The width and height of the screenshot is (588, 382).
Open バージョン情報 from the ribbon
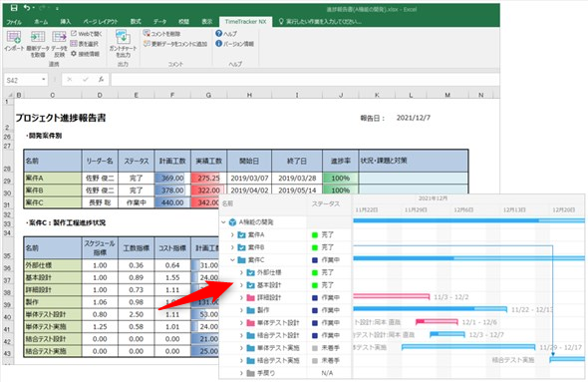pos(235,44)
